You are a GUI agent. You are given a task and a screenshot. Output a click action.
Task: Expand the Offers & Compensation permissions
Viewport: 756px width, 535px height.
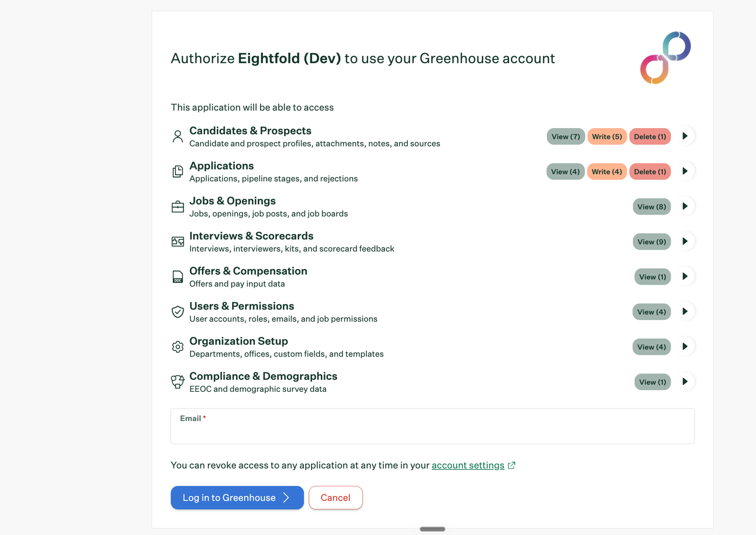tap(685, 277)
